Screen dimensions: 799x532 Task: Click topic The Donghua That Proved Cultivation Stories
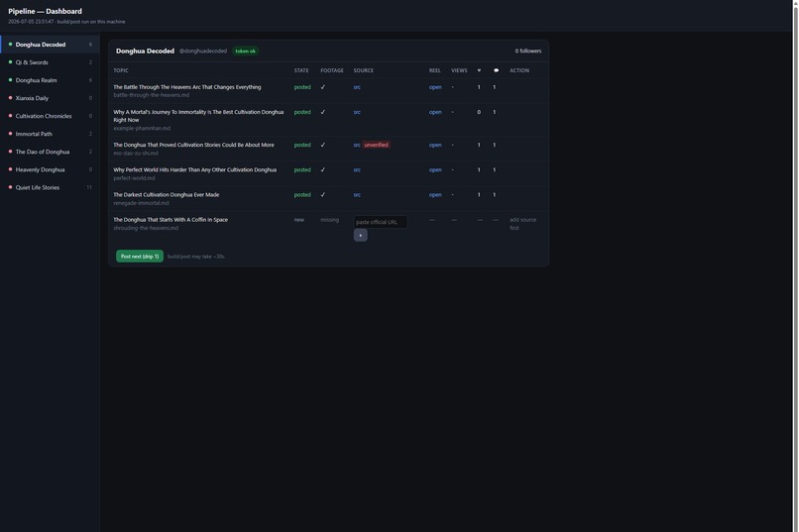point(193,145)
